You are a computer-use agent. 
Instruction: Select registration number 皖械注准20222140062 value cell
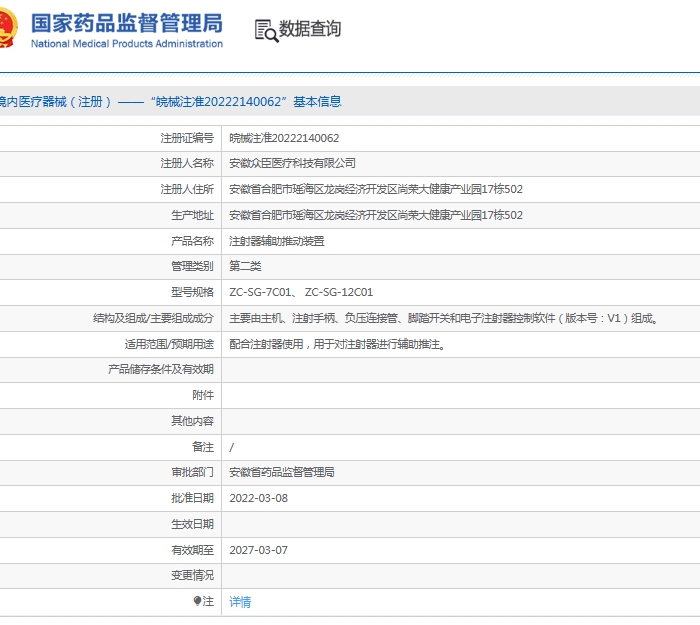pos(284,138)
